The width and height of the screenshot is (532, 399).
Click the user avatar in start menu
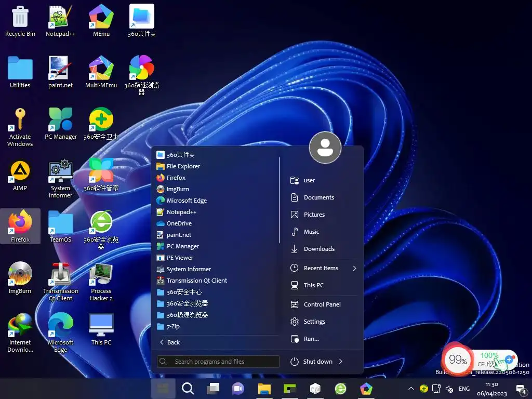[x=325, y=148]
